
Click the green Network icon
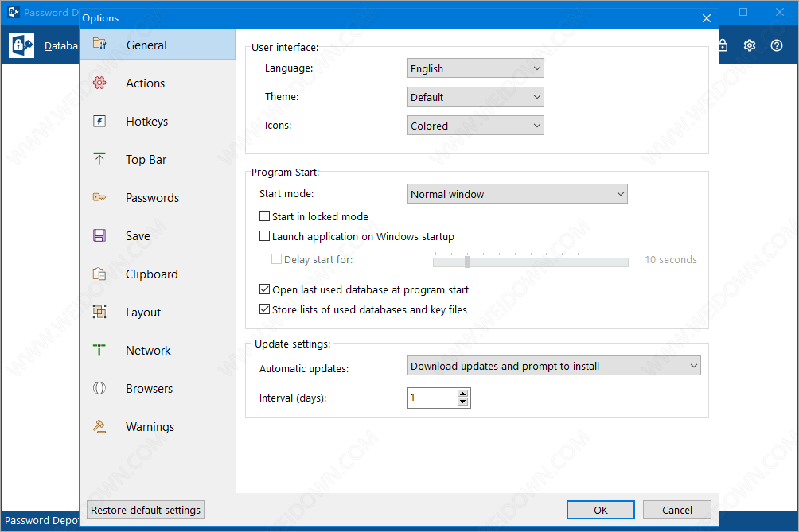99,350
